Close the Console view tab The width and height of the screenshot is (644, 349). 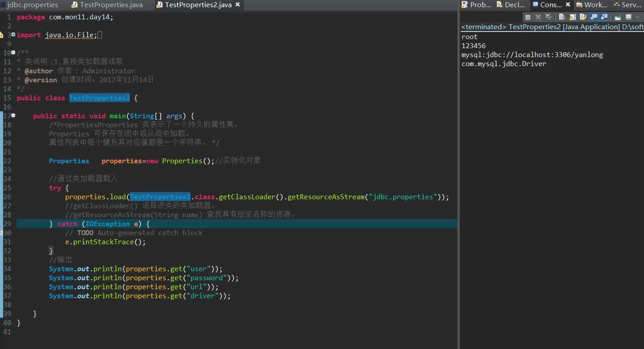tap(568, 5)
